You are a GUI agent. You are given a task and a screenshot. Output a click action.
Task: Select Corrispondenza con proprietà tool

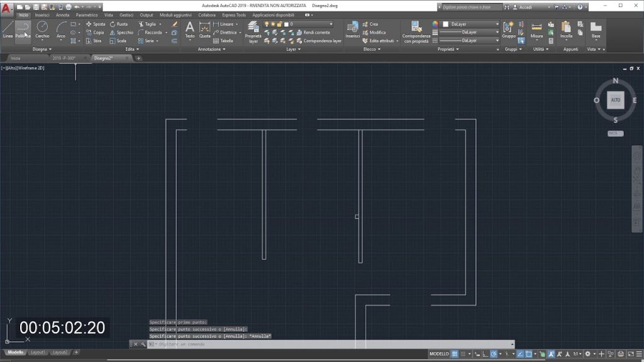(x=416, y=32)
